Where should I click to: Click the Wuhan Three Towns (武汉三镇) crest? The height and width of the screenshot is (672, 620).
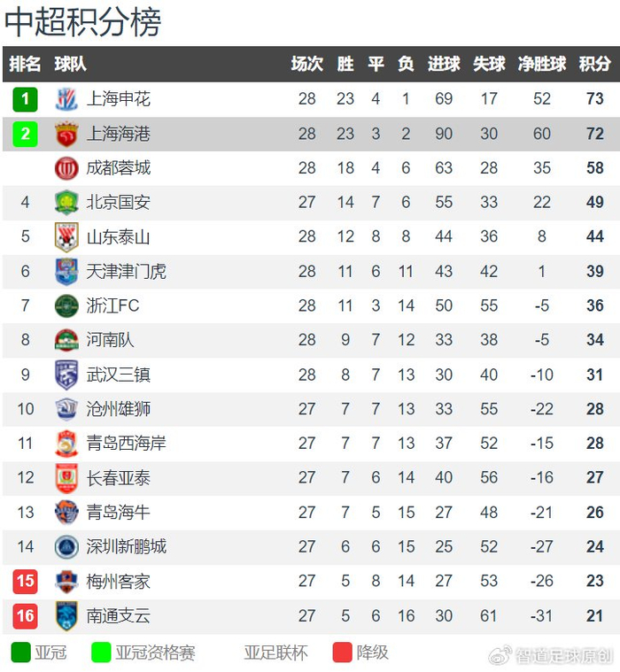pyautogui.click(x=66, y=375)
